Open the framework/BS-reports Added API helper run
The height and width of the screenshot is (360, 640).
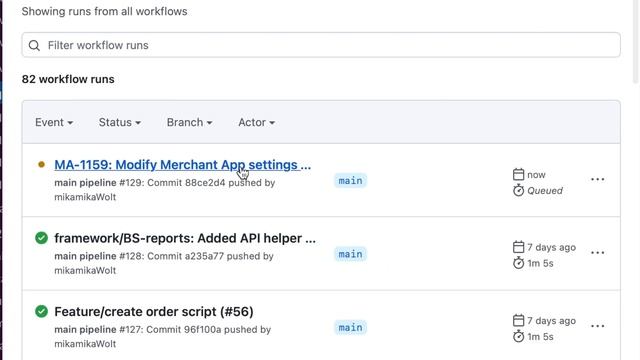click(185, 238)
